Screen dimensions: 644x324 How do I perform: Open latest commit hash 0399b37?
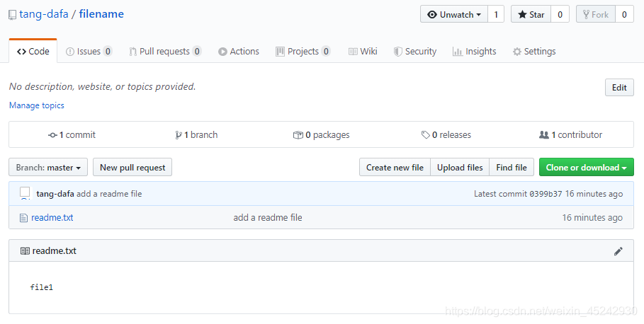546,194
